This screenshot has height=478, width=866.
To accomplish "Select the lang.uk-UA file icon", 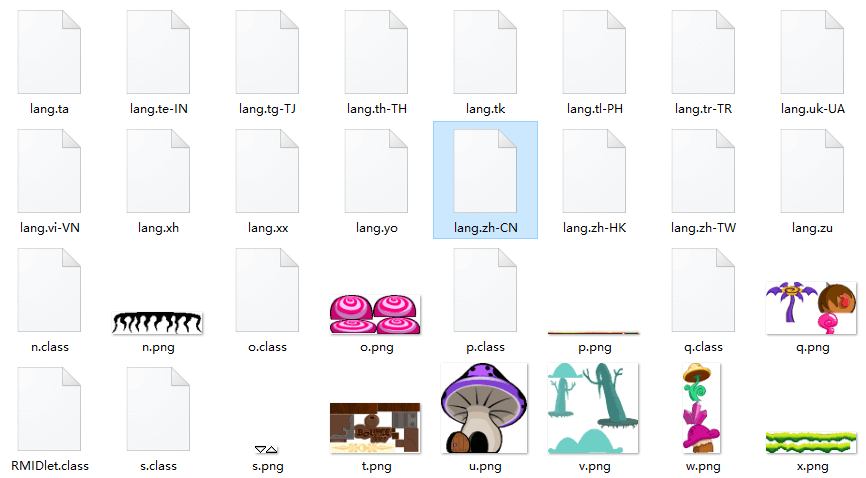I will pos(812,52).
